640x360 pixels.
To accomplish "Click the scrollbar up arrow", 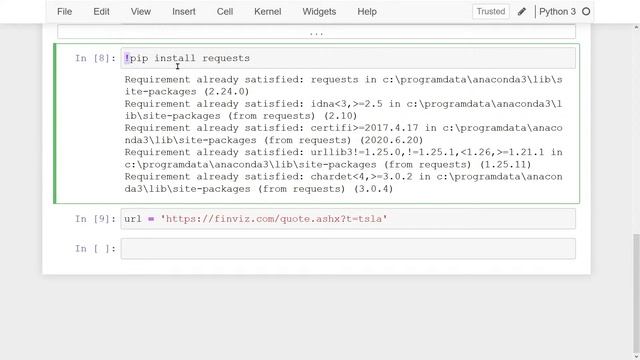I will (636, 28).
